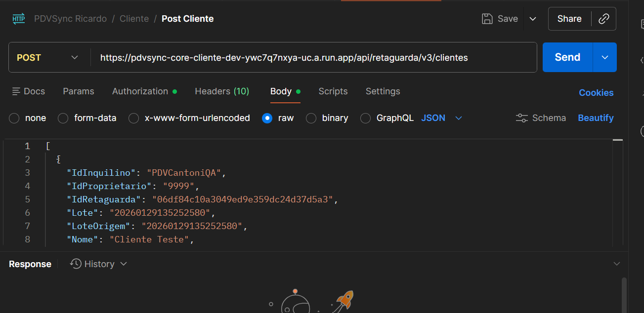This screenshot has height=313, width=644.
Task: Expand the Save options chevron
Action: click(533, 19)
